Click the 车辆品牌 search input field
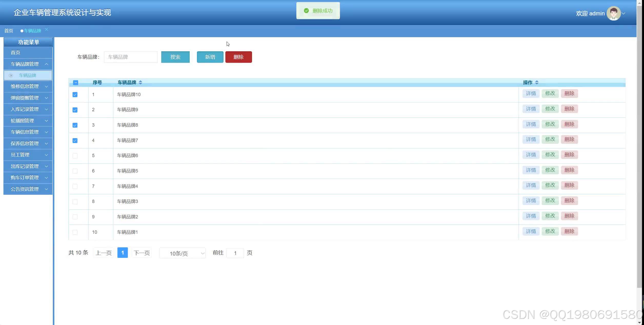The width and height of the screenshot is (644, 325). point(131,57)
